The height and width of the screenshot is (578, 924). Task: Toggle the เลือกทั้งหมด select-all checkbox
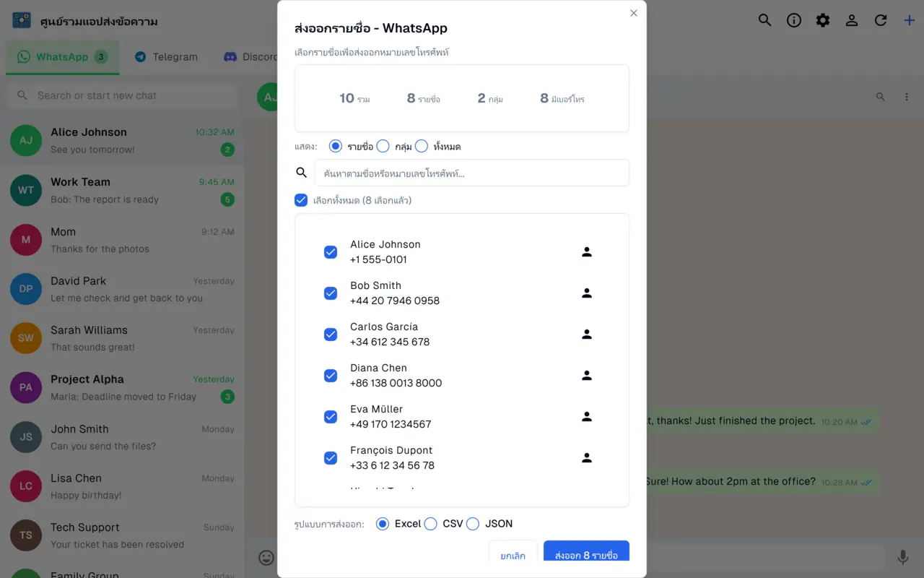click(301, 200)
